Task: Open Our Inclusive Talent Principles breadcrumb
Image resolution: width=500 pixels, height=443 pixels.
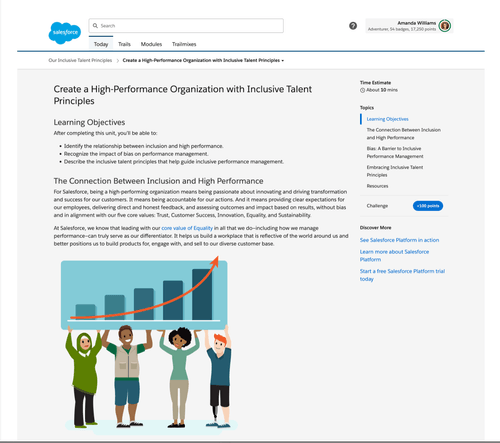Action: tap(80, 60)
